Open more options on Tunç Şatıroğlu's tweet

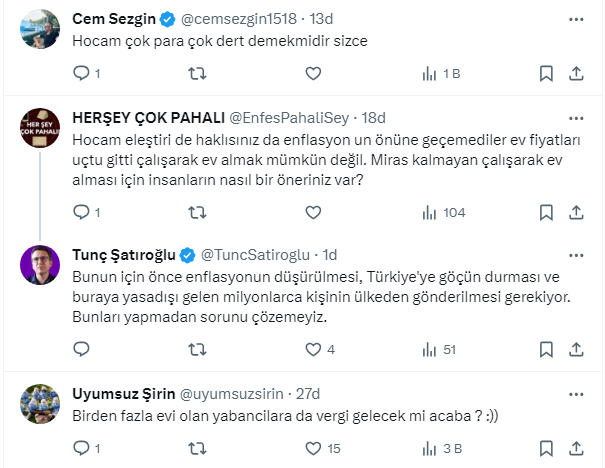click(576, 254)
